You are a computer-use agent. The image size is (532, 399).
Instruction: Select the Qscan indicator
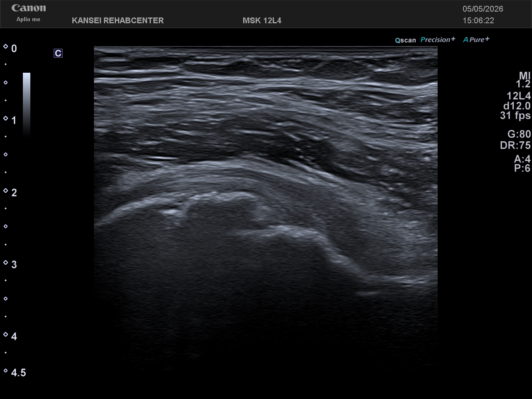click(405, 40)
